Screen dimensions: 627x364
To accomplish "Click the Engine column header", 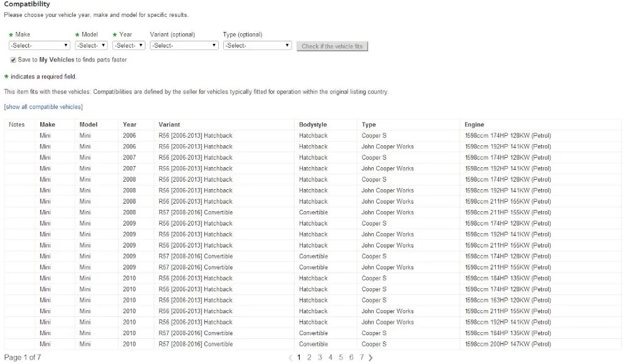I will tap(474, 125).
